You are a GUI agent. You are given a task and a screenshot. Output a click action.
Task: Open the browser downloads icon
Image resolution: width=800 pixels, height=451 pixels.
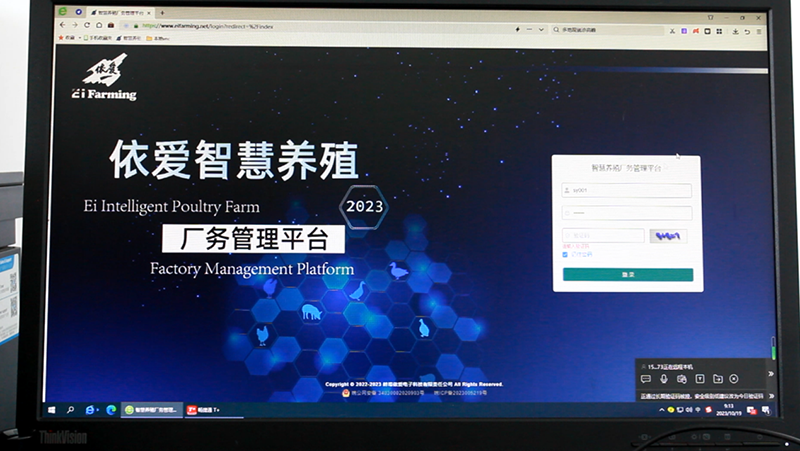pos(735,32)
